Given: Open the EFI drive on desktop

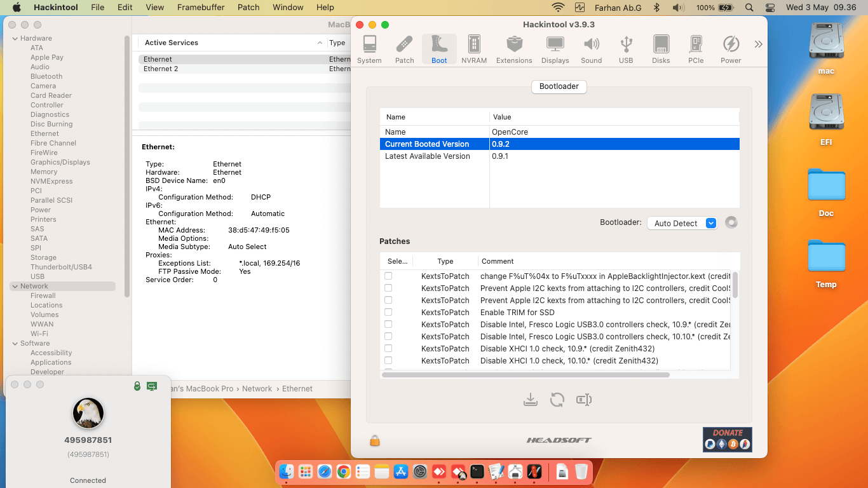Looking at the screenshot, I should [826, 119].
